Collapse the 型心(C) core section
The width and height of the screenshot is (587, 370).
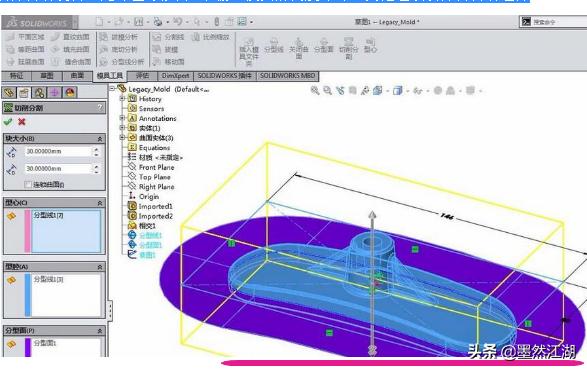pyautogui.click(x=100, y=203)
